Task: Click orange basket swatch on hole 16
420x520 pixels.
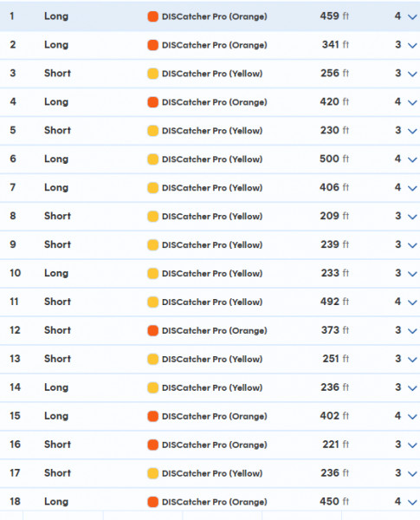Action: [152, 445]
